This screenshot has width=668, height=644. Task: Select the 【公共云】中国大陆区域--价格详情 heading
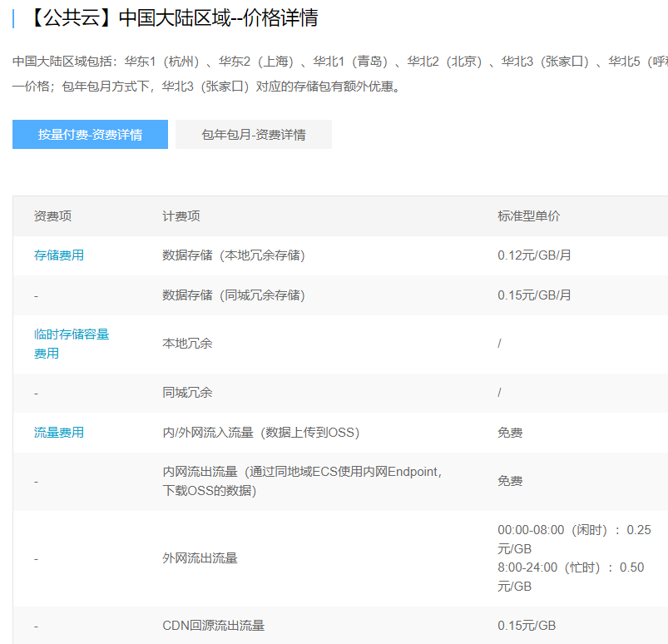tap(174, 18)
